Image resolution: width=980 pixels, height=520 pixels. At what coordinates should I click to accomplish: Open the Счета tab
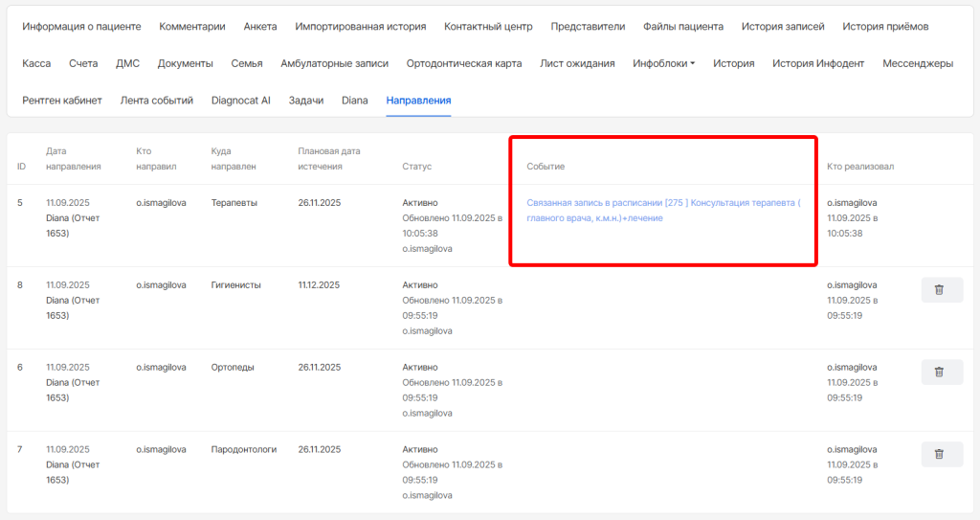click(83, 63)
